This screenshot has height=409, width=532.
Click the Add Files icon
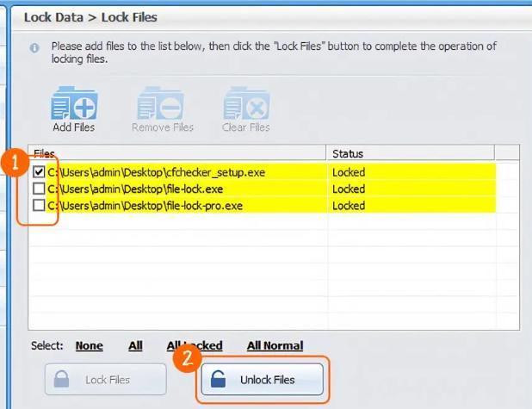(74, 104)
